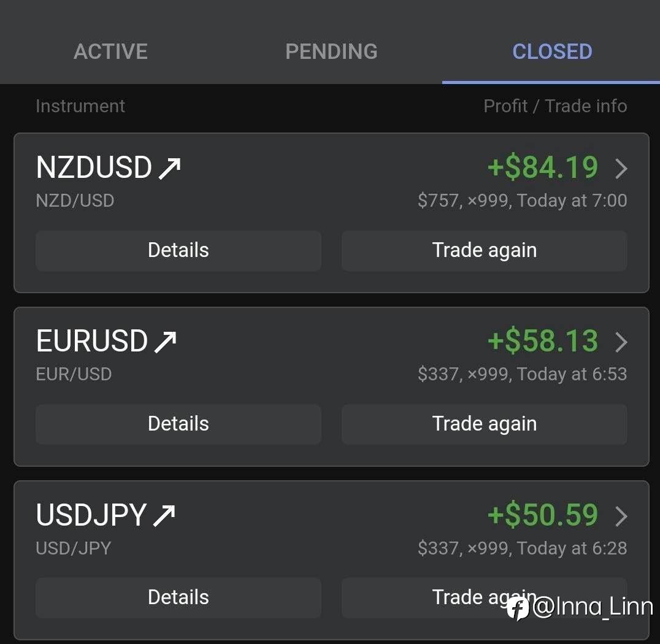This screenshot has width=660, height=644.
Task: Expand NZDUSD trade with chevron arrow
Action: (621, 168)
